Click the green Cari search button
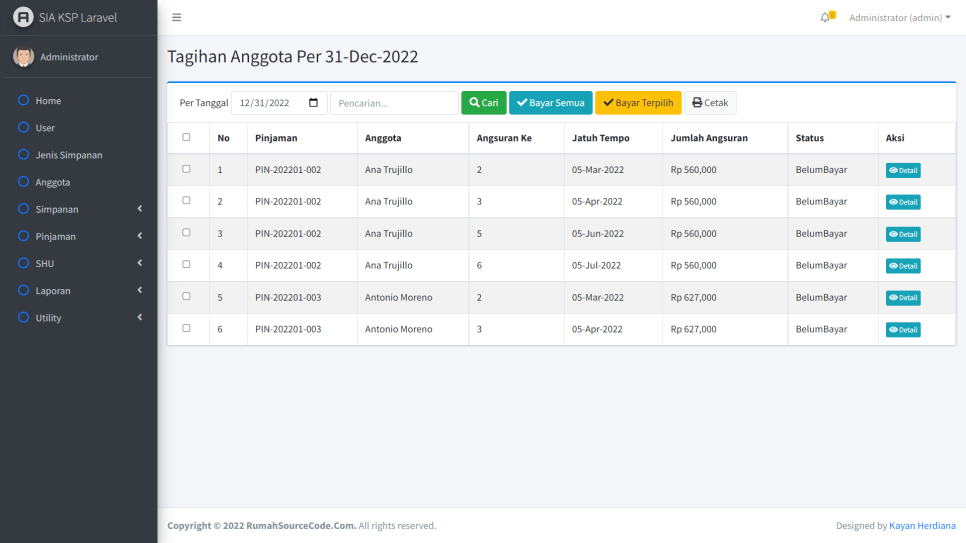 tap(483, 103)
